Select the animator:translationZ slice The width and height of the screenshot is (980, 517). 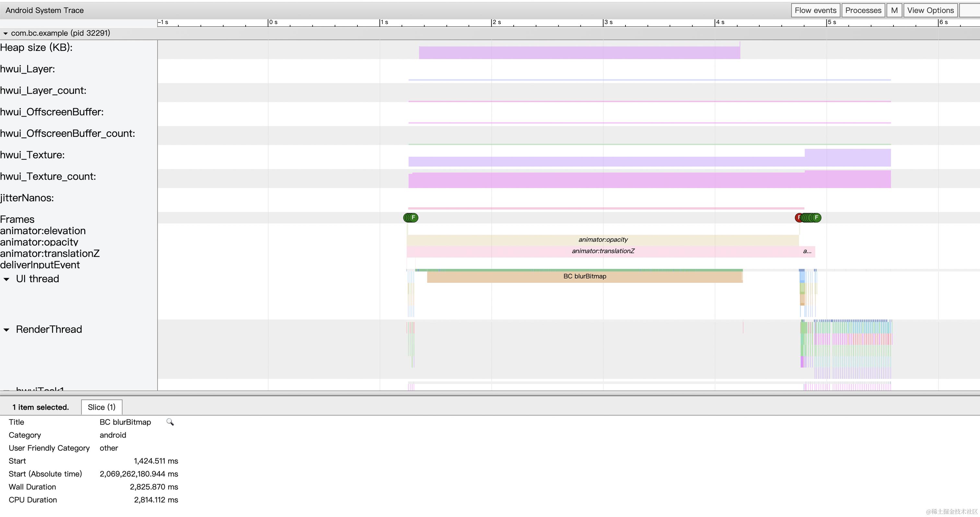coord(602,251)
